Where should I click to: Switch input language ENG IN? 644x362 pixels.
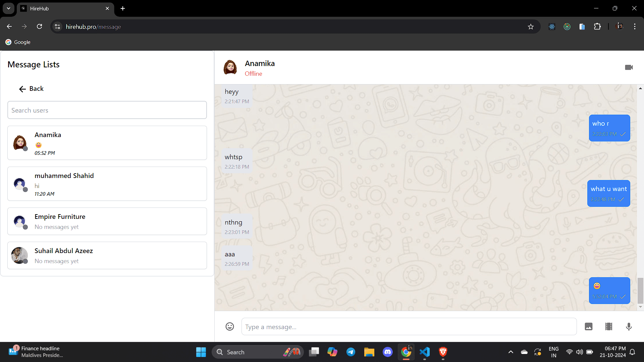pos(554,352)
